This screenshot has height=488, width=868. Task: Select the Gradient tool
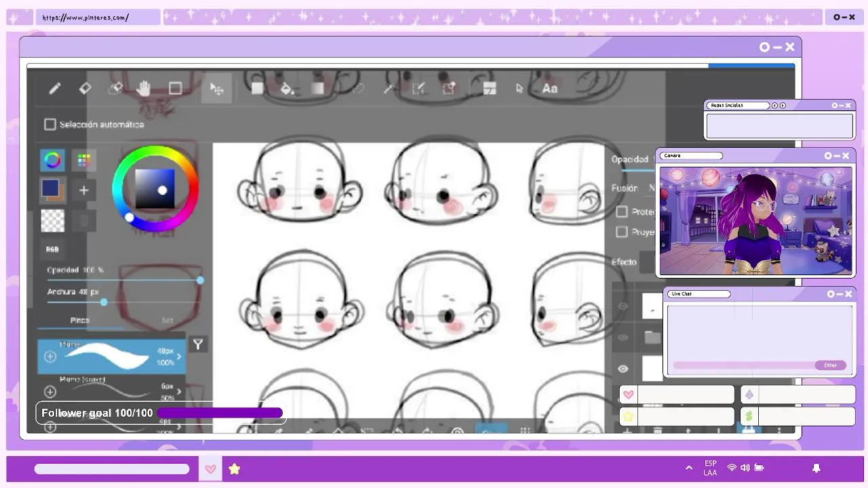tap(317, 88)
